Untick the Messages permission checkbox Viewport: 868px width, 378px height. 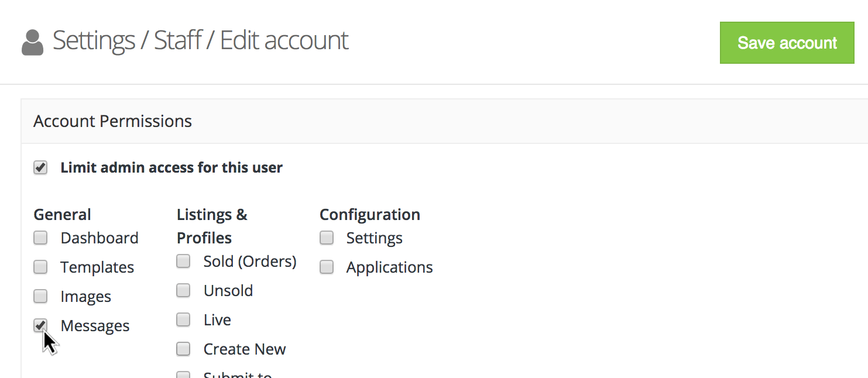[40, 325]
